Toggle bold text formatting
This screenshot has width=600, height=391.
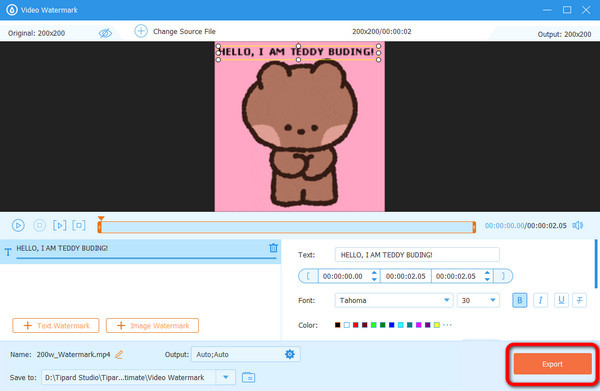[520, 300]
